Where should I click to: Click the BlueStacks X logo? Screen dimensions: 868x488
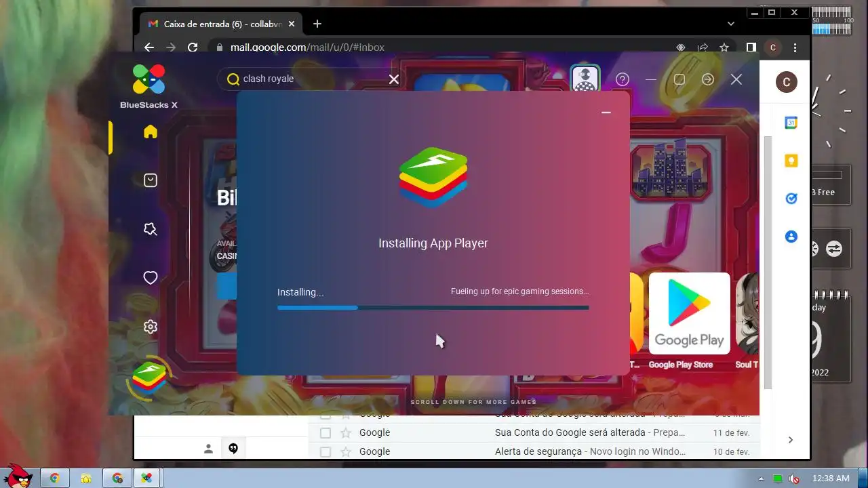[149, 86]
